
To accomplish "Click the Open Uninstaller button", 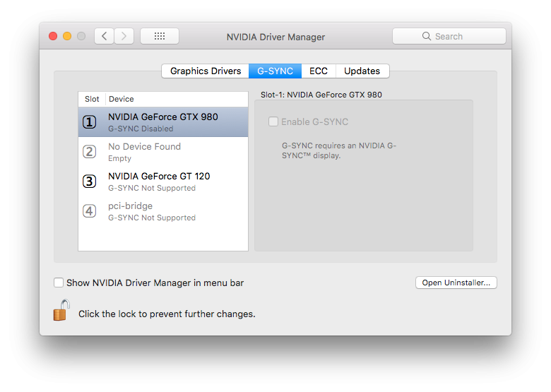I will 456,283.
